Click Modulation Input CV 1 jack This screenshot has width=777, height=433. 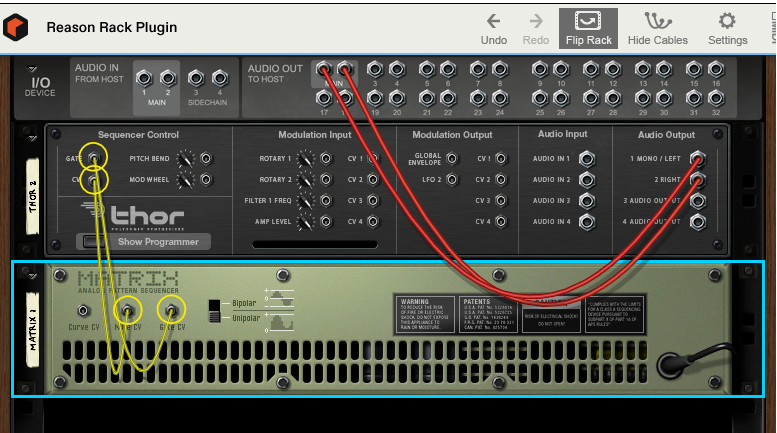[x=373, y=159]
